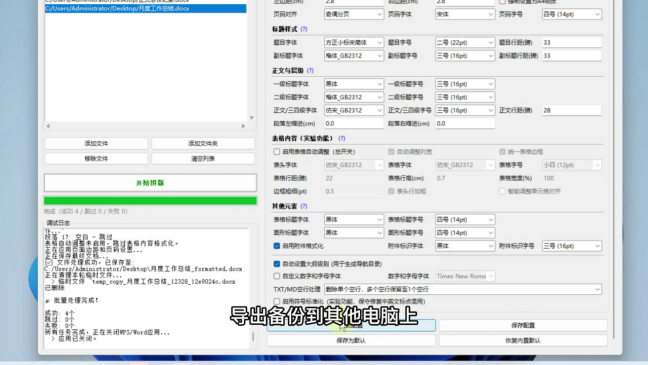Toggle 智能调整单元格对齐 checkbox
This screenshot has width=648, height=365.
pos(502,191)
